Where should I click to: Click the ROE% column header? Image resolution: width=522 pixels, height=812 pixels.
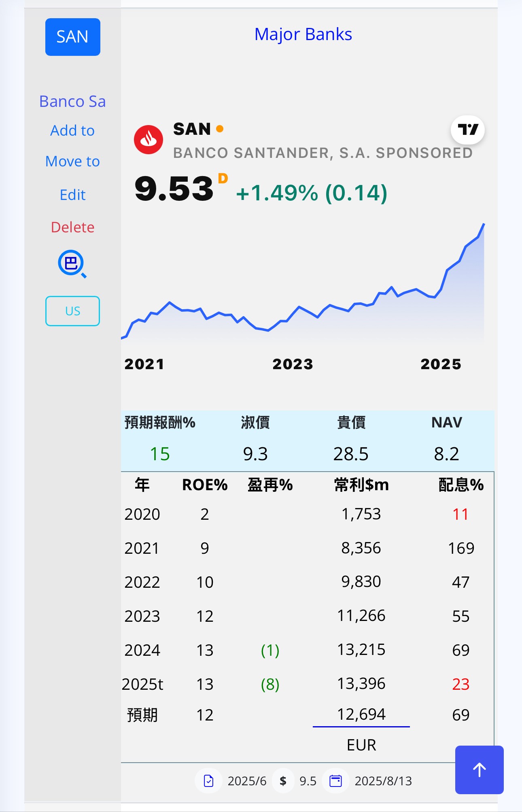point(205,485)
